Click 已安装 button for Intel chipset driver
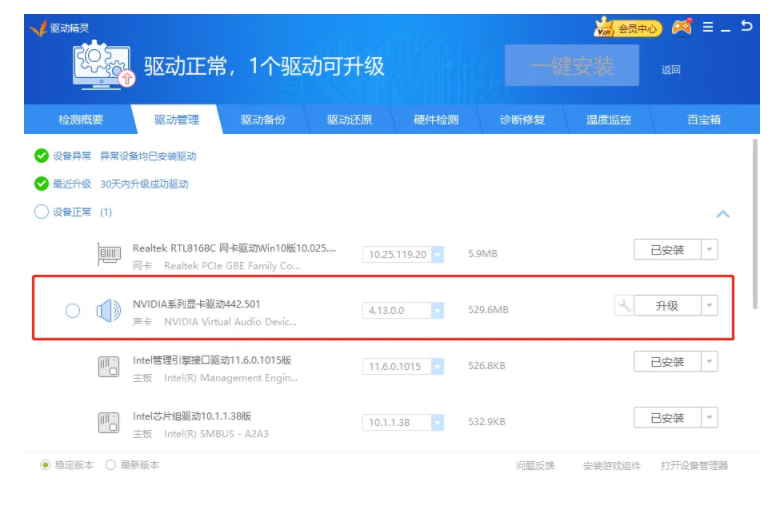 coord(667,418)
